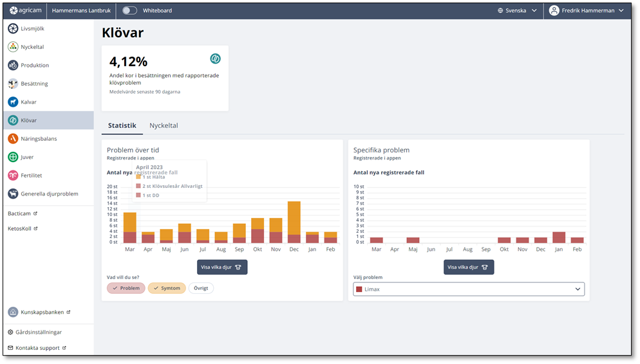The height and width of the screenshot is (364, 640).
Task: Select the Produktion sidebar icon
Action: coord(13,66)
